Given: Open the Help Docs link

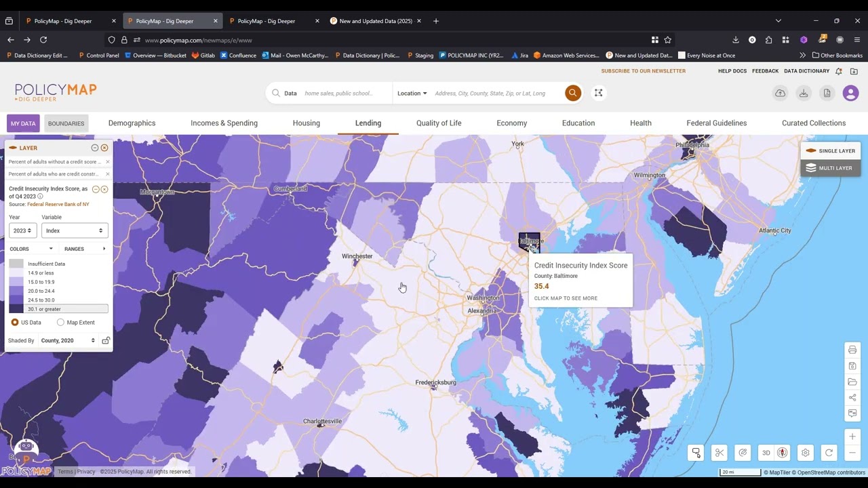Looking at the screenshot, I should coord(732,70).
